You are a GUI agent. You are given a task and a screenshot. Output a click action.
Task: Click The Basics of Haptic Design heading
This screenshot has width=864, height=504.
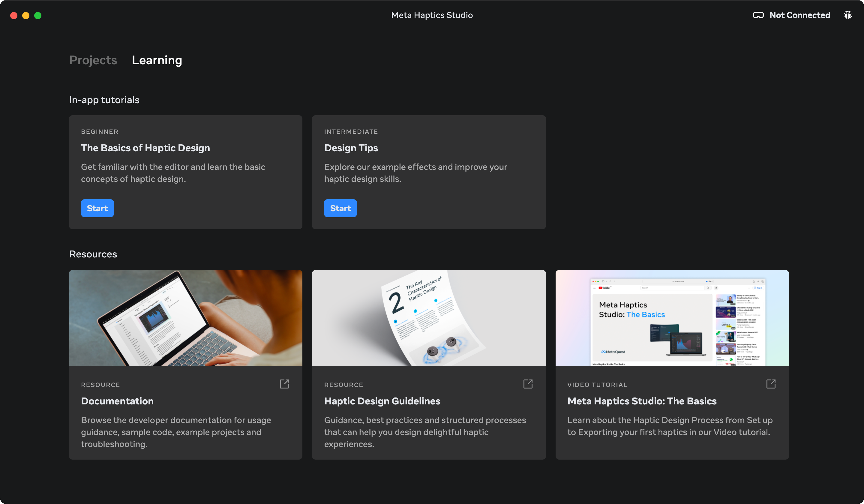145,148
